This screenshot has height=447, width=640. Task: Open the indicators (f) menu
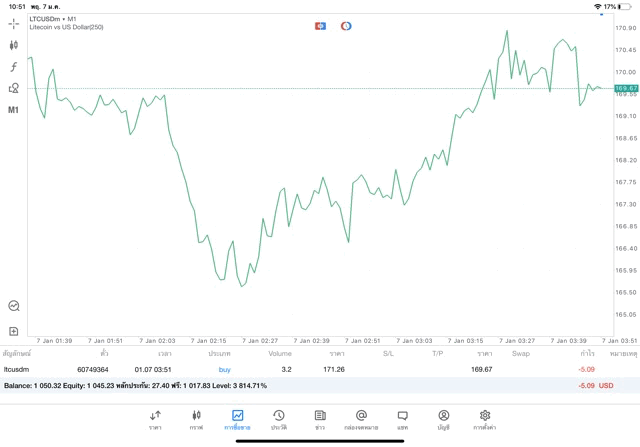tap(14, 66)
